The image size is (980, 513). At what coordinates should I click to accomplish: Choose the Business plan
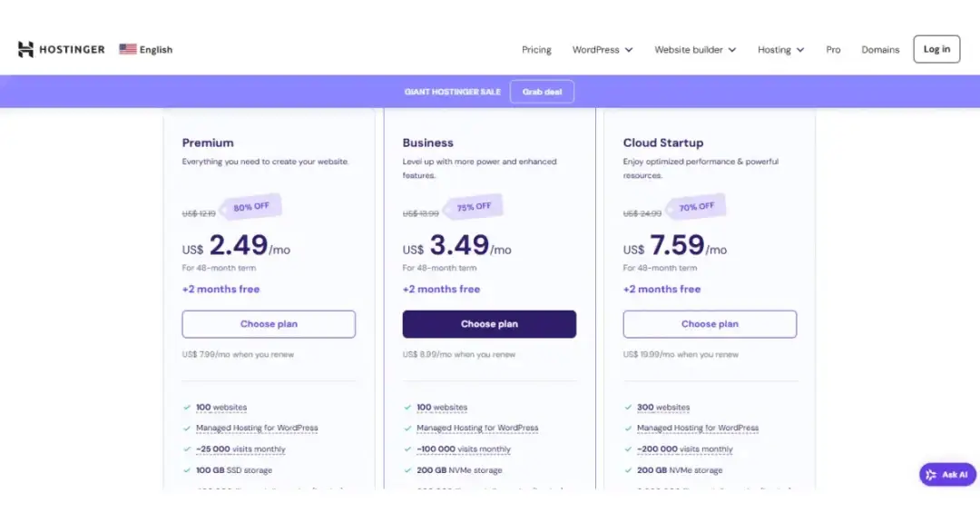(x=489, y=324)
